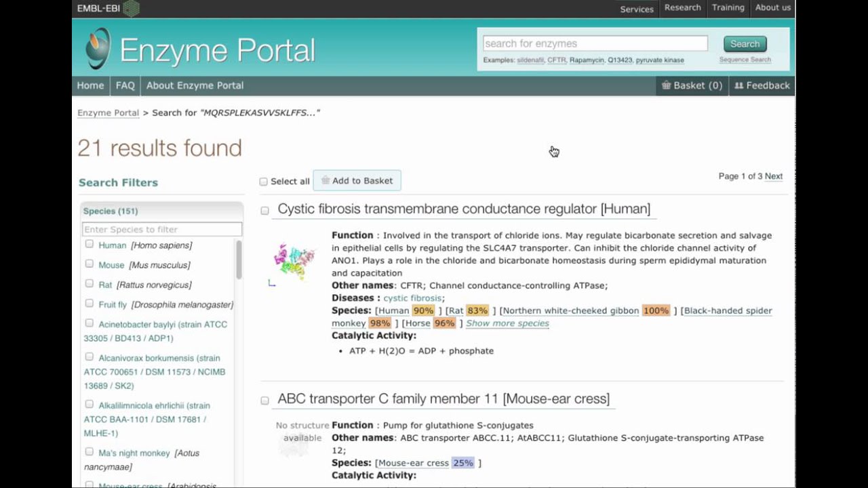Viewport: 868px width, 488px height.
Task: Open ABC transporter C family member 11 title
Action: pyautogui.click(x=443, y=399)
